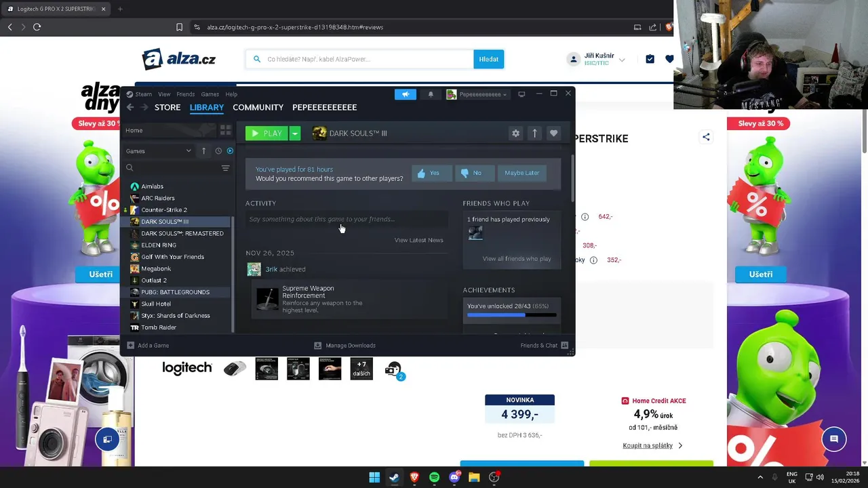The width and height of the screenshot is (868, 488).
Task: Open 3rik's avatar in activity feed
Action: pyautogui.click(x=254, y=269)
